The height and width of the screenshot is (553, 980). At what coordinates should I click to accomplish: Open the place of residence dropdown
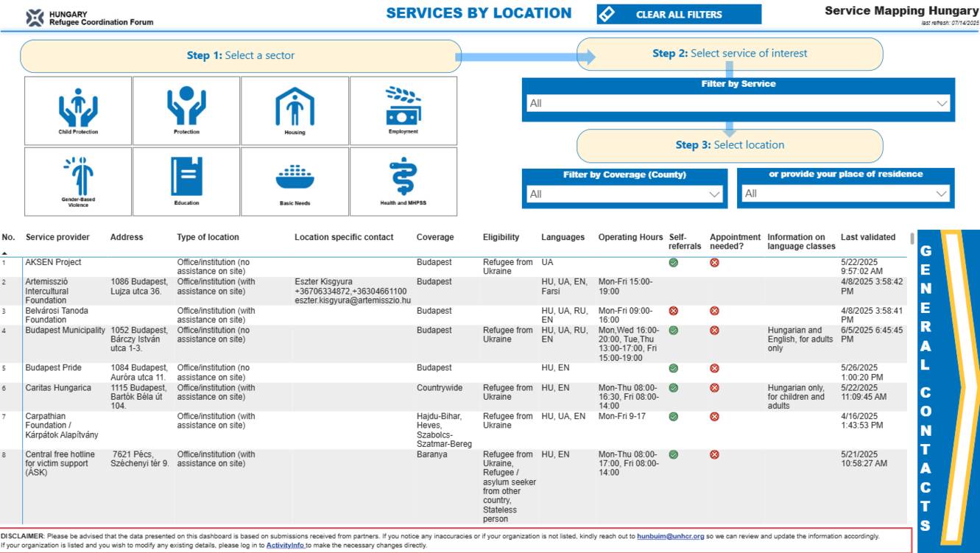(x=846, y=194)
